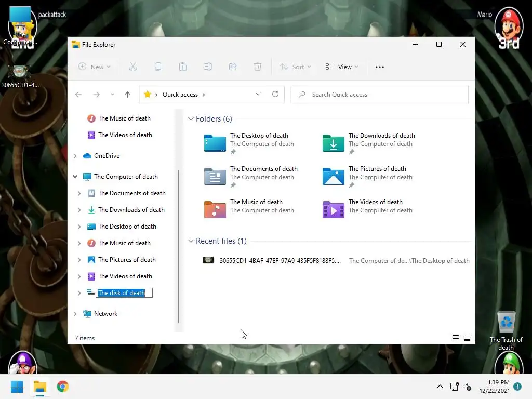Click the Quick access star icon in address bar

tap(147, 95)
